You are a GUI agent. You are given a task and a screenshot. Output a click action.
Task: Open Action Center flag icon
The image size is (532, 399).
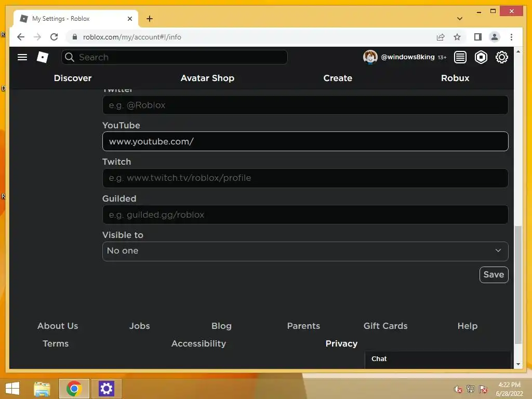tap(483, 389)
